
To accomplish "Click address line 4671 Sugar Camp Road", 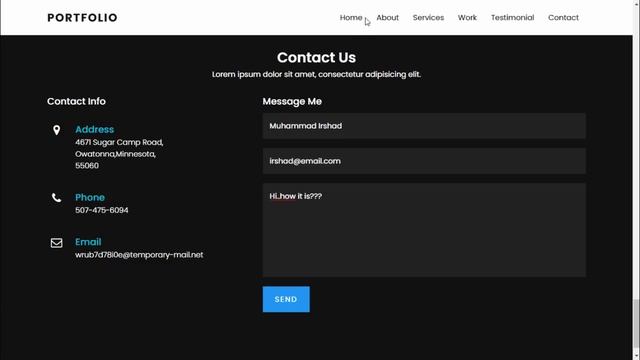I will [119, 142].
